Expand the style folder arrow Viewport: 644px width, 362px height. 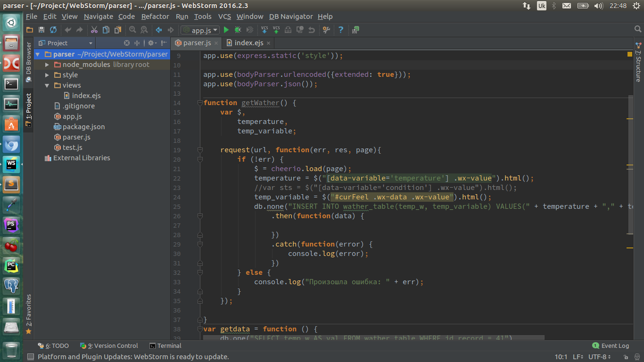(47, 75)
